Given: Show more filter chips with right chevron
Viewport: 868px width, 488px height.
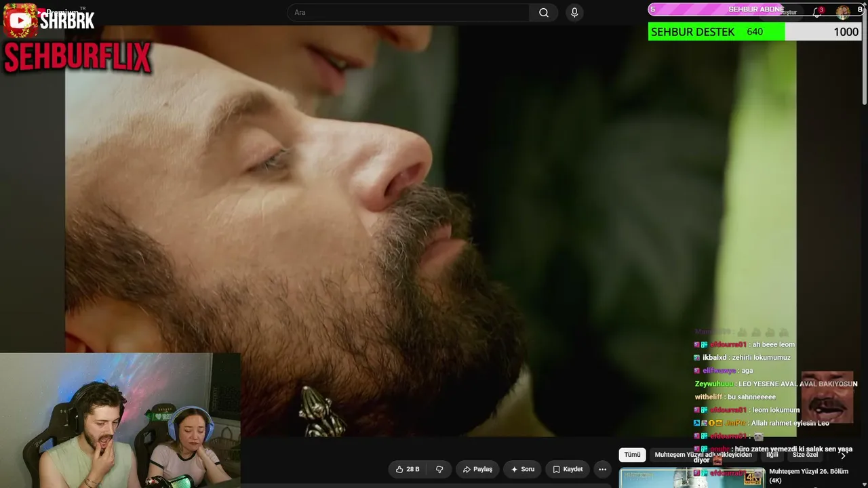Looking at the screenshot, I should tap(843, 455).
